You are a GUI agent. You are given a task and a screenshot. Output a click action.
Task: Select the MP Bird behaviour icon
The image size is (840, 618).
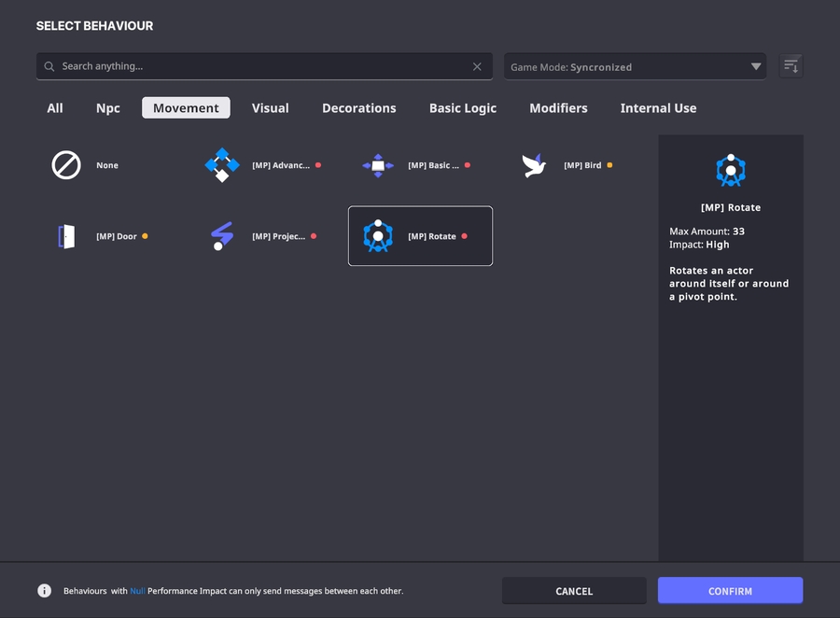(534, 165)
